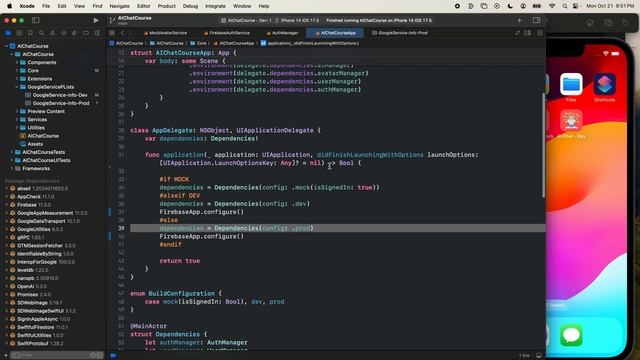Show the Test navigator
Image resolution: width=640 pixels, height=360 pixels.
pos(63,33)
